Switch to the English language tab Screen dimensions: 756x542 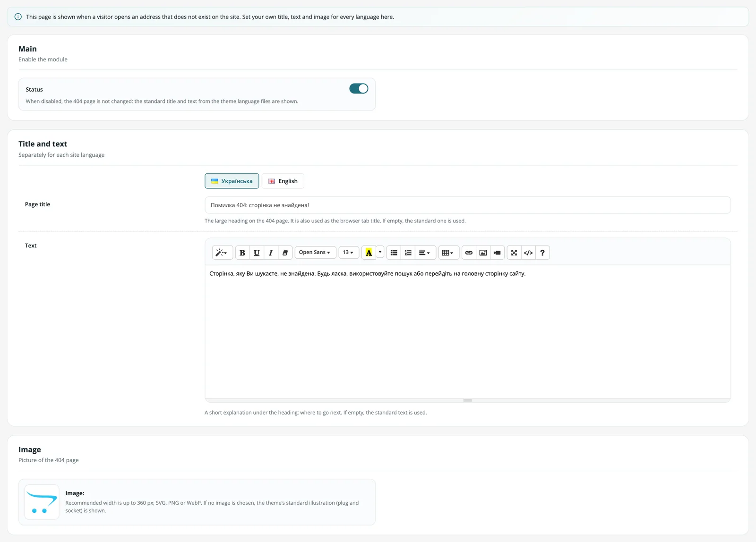tap(283, 181)
